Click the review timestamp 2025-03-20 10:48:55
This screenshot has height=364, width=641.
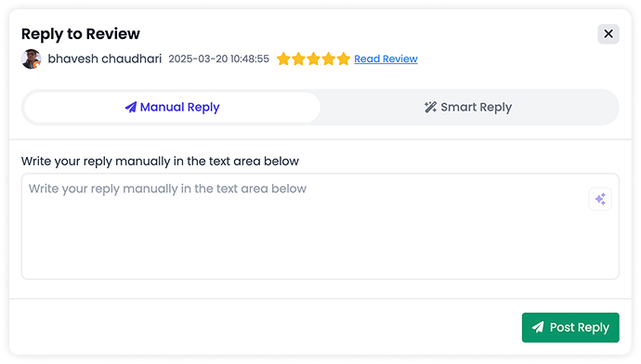218,58
